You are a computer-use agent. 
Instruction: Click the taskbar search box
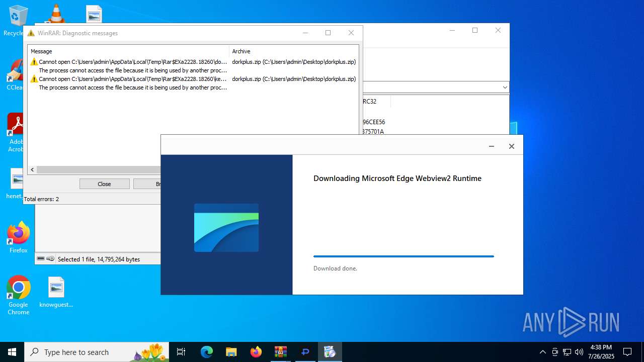pyautogui.click(x=97, y=352)
